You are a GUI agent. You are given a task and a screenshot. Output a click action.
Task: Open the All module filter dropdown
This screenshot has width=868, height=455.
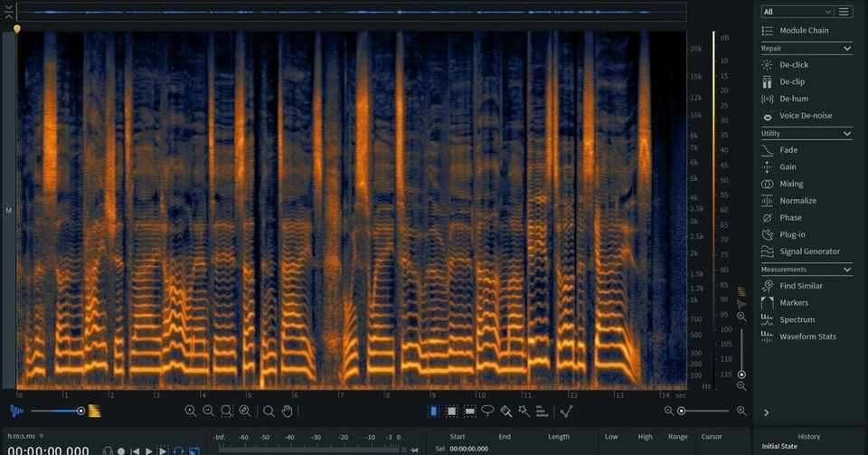(x=797, y=12)
